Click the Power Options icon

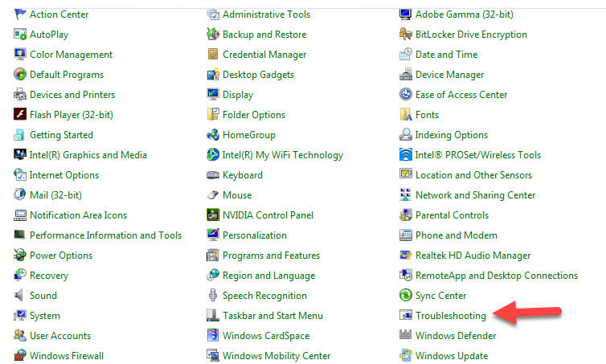(x=20, y=256)
